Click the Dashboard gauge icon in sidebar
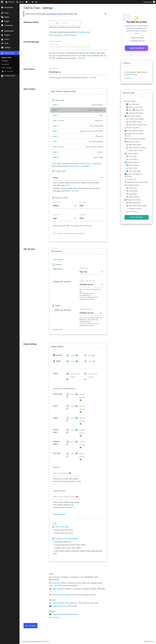This screenshot has height=644, width=156. coord(2,7)
